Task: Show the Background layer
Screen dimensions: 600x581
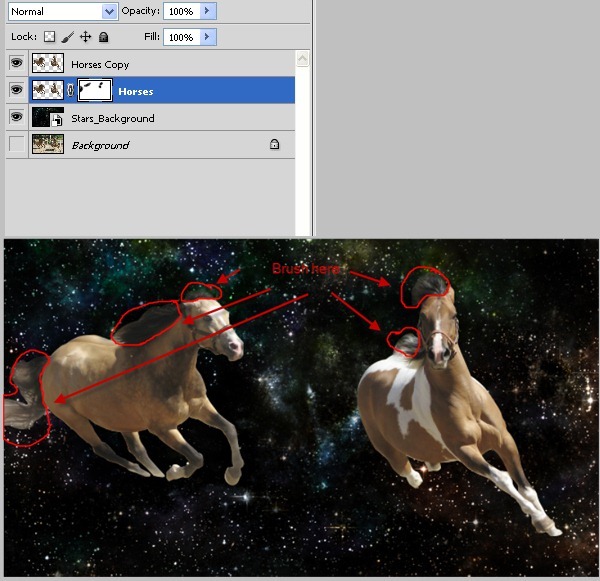Action: [16, 144]
